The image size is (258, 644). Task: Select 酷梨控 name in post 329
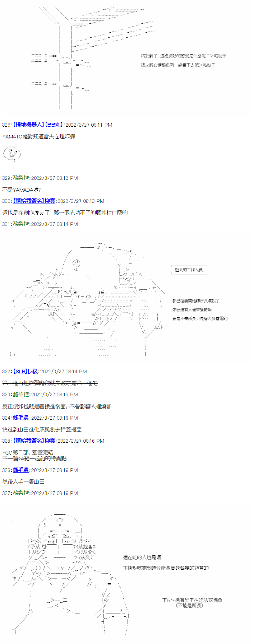(x=21, y=178)
